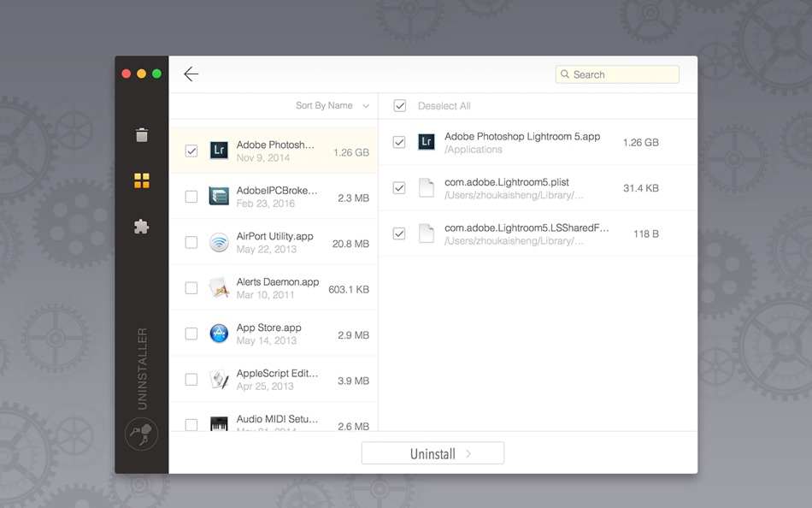The height and width of the screenshot is (508, 812).
Task: Click the com.adobe.Lightroom5.plist filename
Action: pos(507,182)
